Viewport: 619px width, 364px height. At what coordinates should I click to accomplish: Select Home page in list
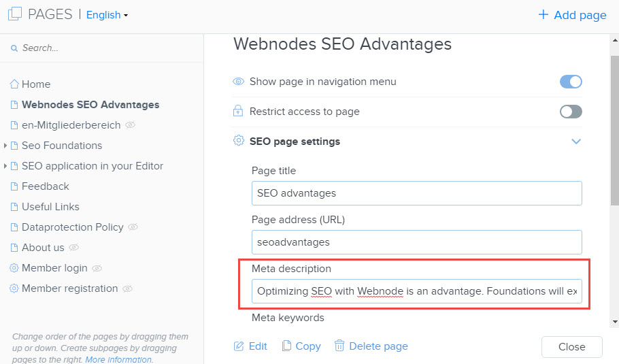[x=36, y=84]
